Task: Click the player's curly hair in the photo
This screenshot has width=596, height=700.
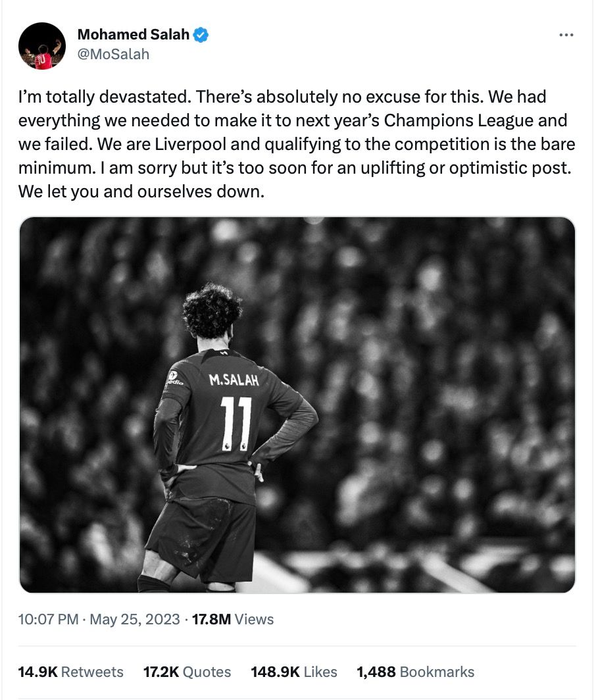Action: 212,310
